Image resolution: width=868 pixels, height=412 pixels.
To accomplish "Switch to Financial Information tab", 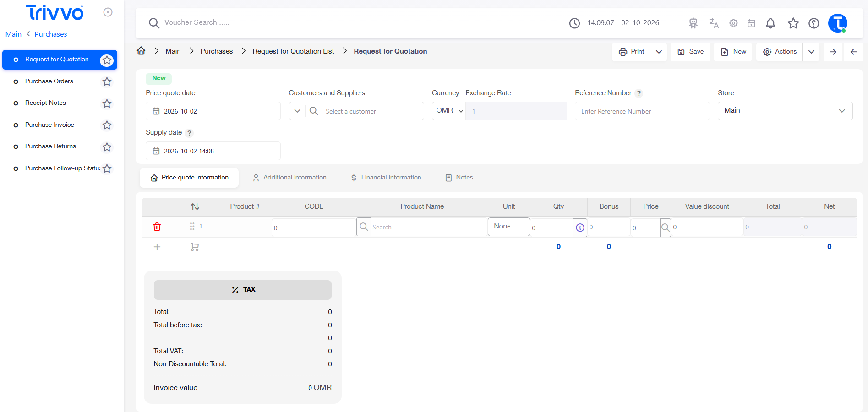I will pos(386,178).
